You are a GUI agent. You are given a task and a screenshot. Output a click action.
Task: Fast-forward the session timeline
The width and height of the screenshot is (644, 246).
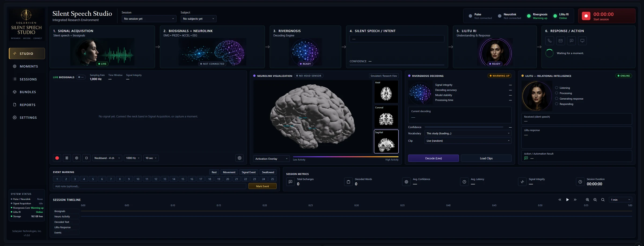[575, 200]
